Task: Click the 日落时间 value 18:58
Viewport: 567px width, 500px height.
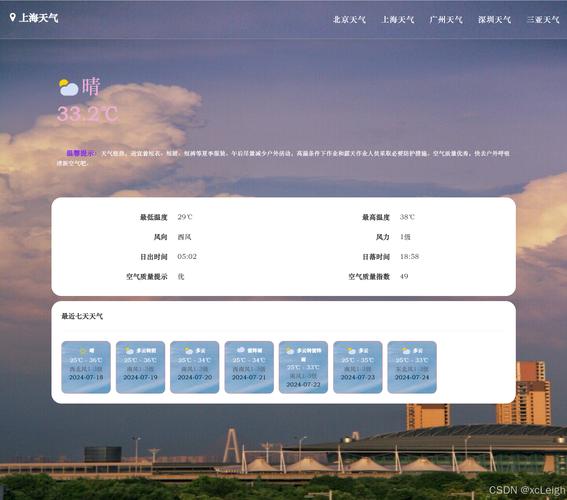Action: 409,256
